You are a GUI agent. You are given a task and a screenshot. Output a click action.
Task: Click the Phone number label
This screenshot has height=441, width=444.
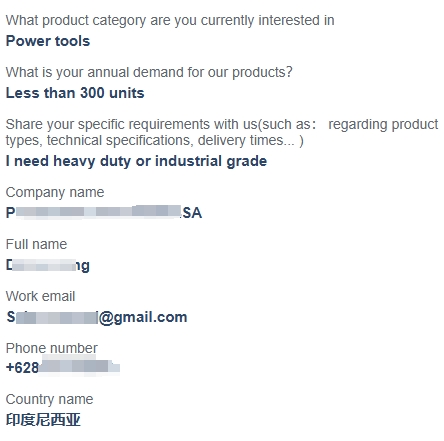52,348
